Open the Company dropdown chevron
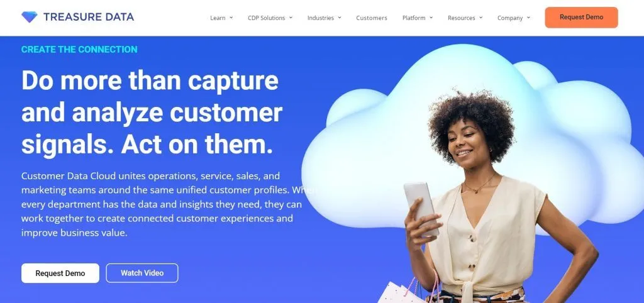Screen dimensions: 644x303 click(x=528, y=18)
